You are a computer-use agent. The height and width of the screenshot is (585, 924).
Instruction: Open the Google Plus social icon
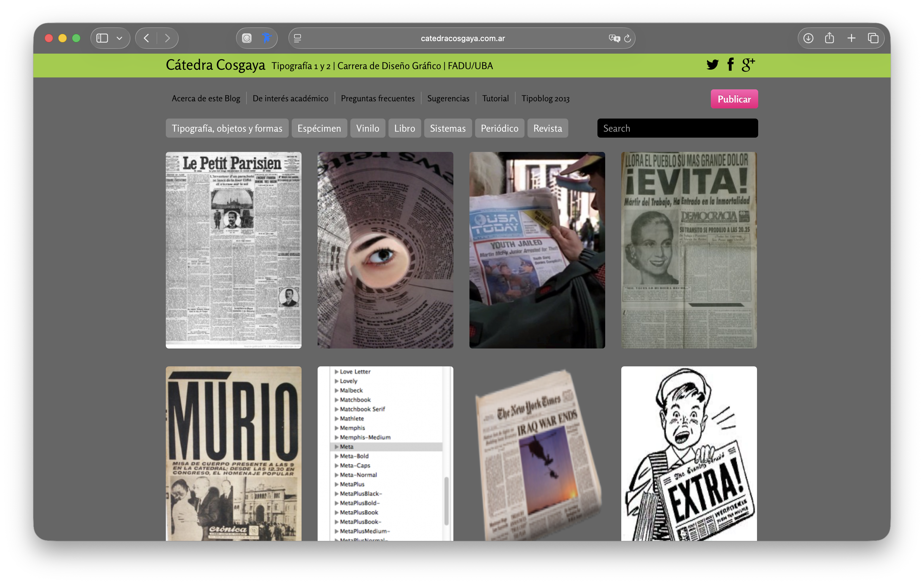[x=748, y=65]
